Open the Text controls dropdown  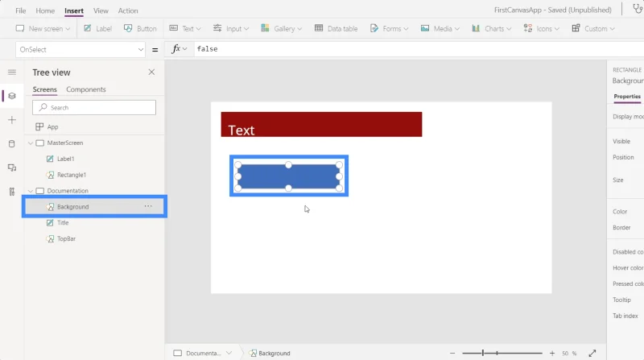pyautogui.click(x=185, y=28)
